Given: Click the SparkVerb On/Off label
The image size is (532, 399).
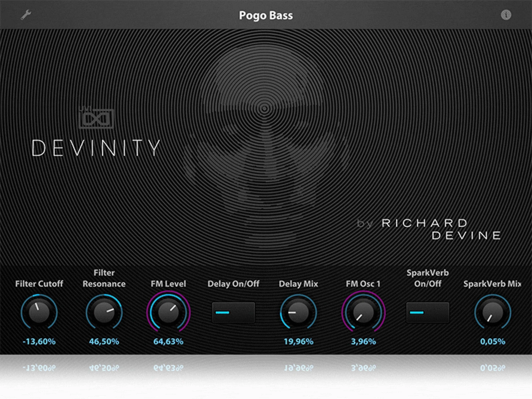Looking at the screenshot, I should (428, 278).
